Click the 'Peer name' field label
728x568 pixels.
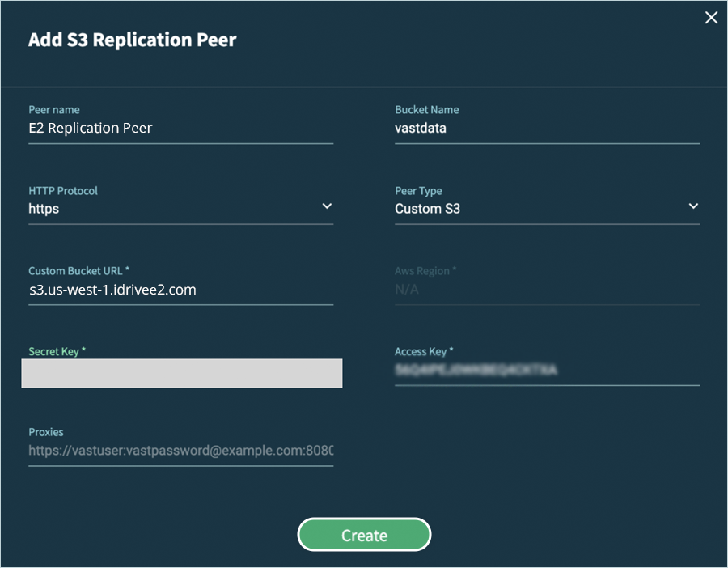point(54,110)
